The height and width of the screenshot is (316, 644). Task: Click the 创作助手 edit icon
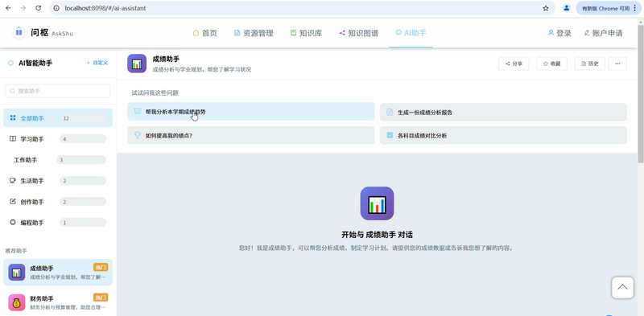pyautogui.click(x=13, y=202)
